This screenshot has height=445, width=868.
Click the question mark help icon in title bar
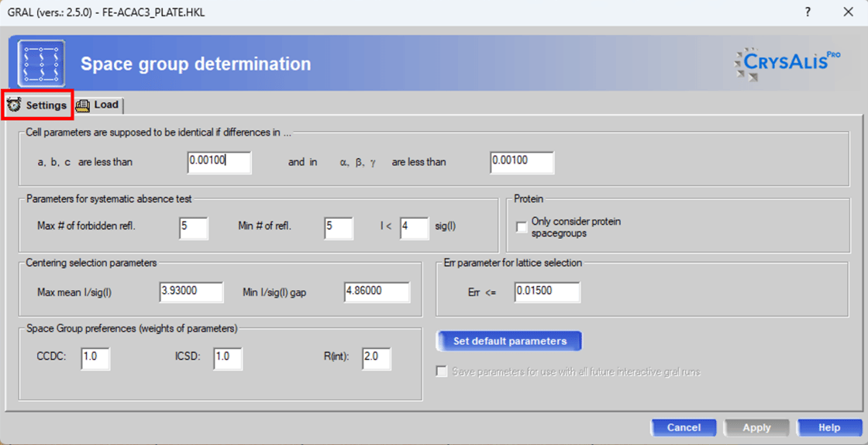point(808,12)
